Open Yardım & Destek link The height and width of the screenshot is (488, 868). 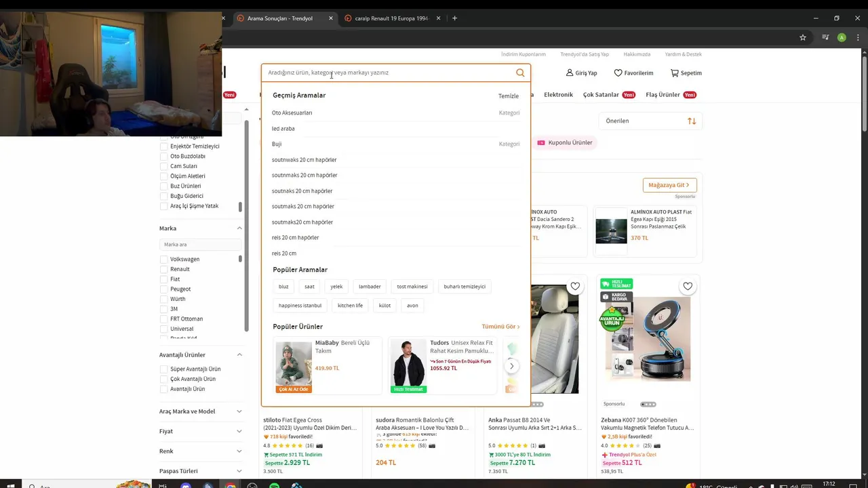(684, 54)
